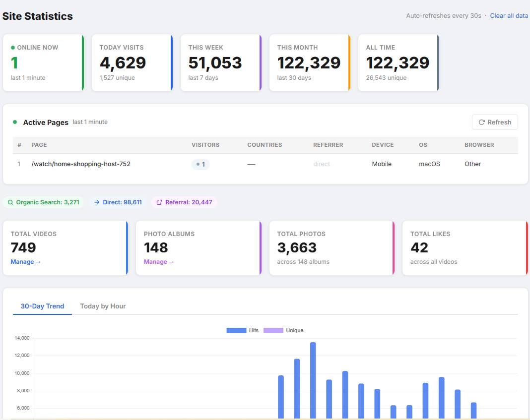Click the green Online Now status dot
The image size is (530, 420).
[13, 48]
